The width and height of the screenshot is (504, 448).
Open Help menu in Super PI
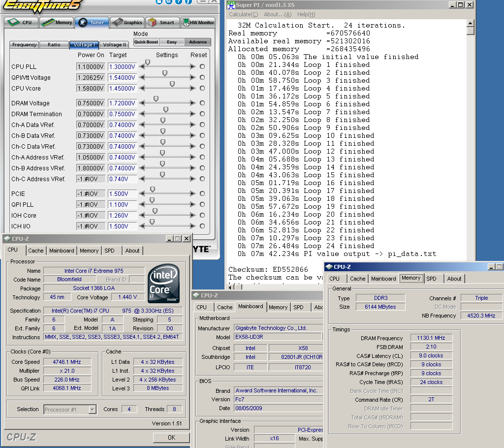[306, 14]
